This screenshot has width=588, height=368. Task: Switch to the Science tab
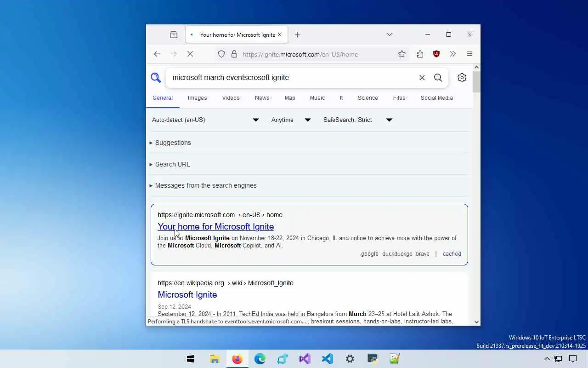click(368, 98)
